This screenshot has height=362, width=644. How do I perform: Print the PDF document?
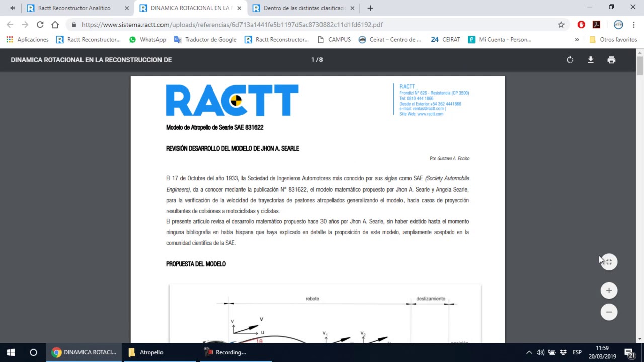(611, 60)
